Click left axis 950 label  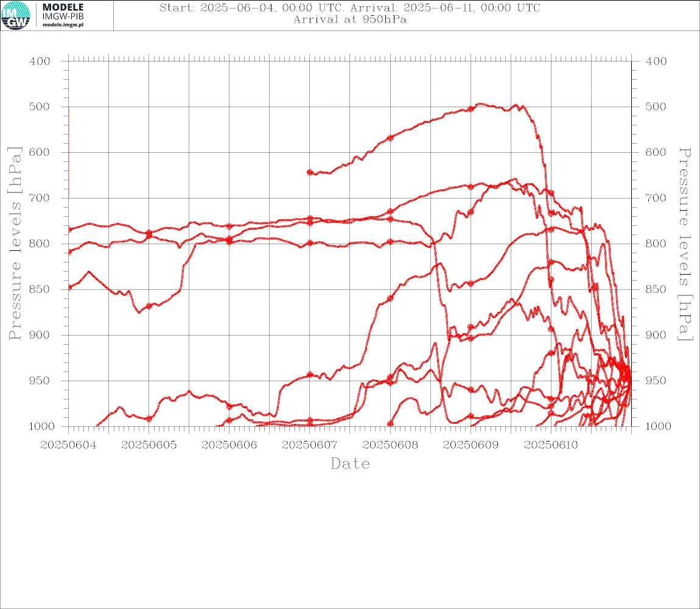(40, 381)
